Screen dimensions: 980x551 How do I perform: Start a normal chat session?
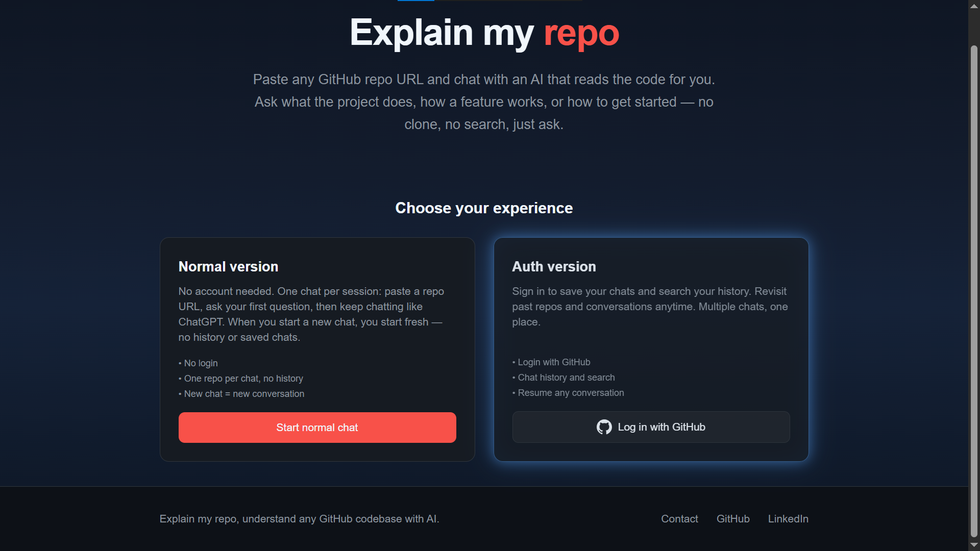click(317, 428)
